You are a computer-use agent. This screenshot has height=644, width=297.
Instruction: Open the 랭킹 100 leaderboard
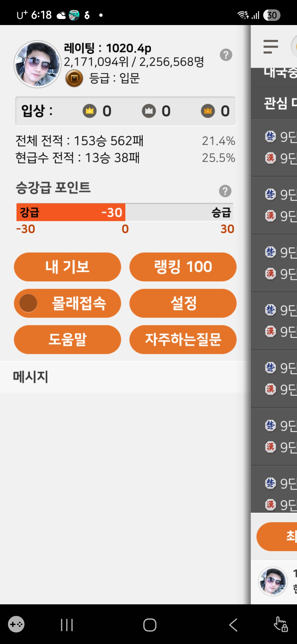tap(183, 267)
